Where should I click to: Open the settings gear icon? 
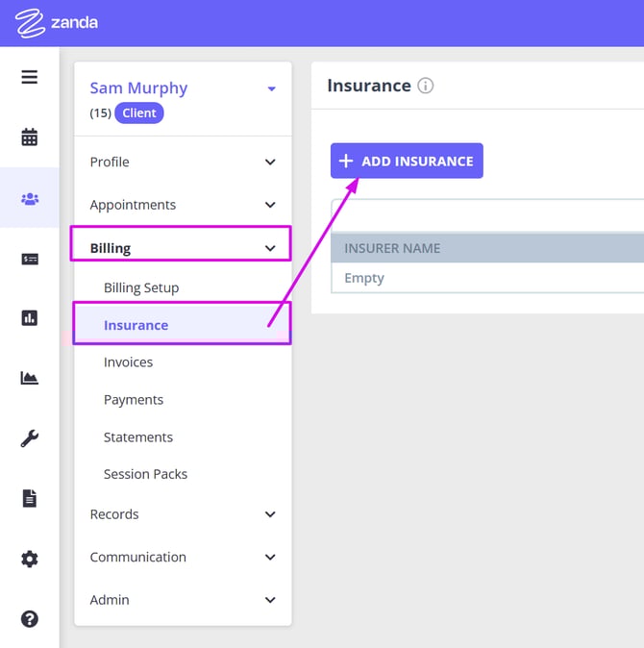click(x=30, y=559)
